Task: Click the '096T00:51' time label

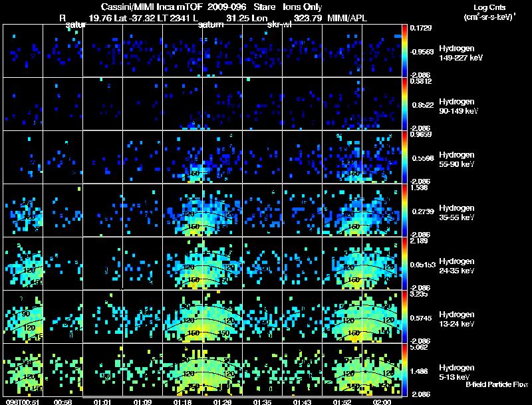Action: pos(22,402)
